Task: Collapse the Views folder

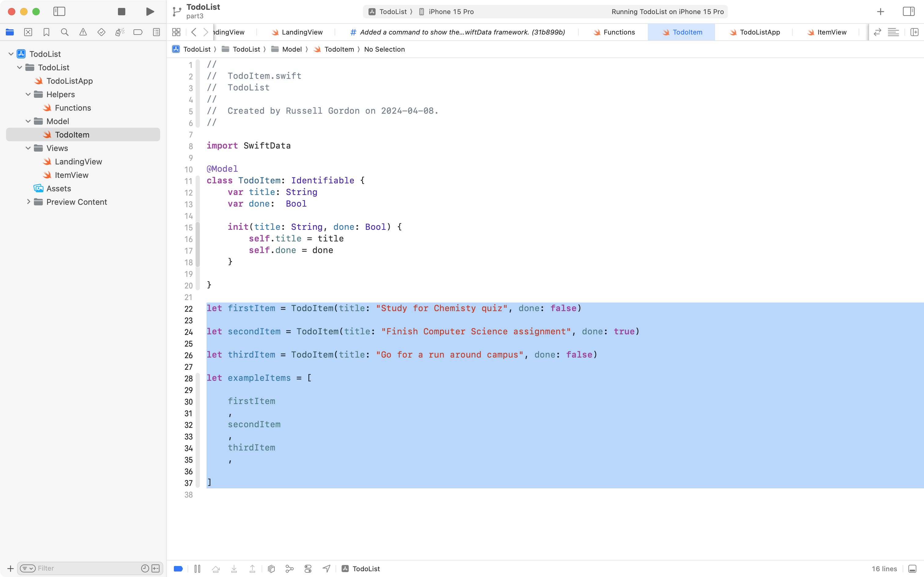Action: coord(28,148)
